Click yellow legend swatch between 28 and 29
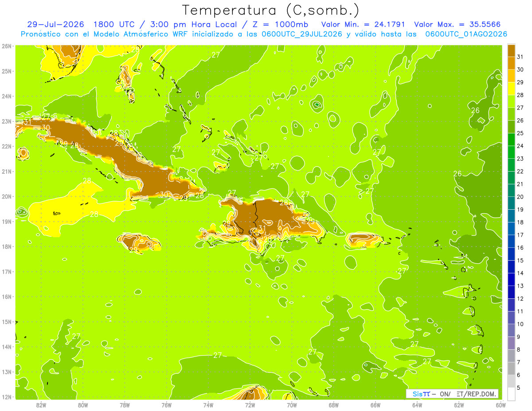 (512, 89)
